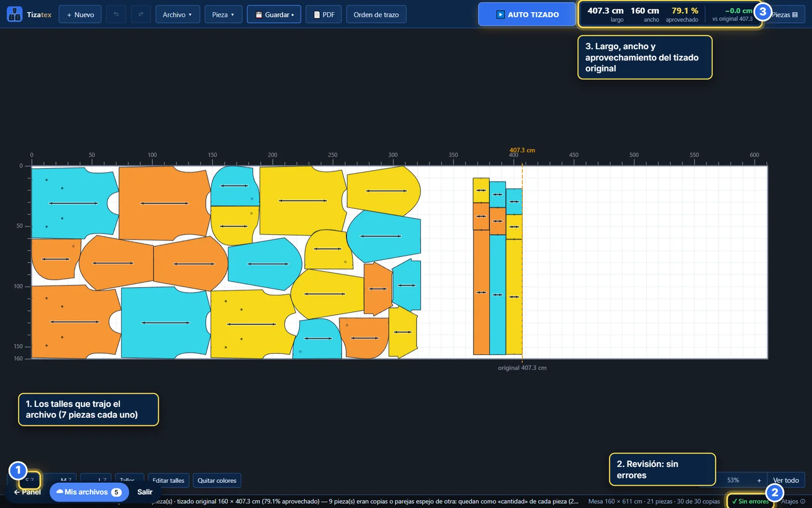Select the longest cyan strip piece

pyautogui.click(x=497, y=295)
